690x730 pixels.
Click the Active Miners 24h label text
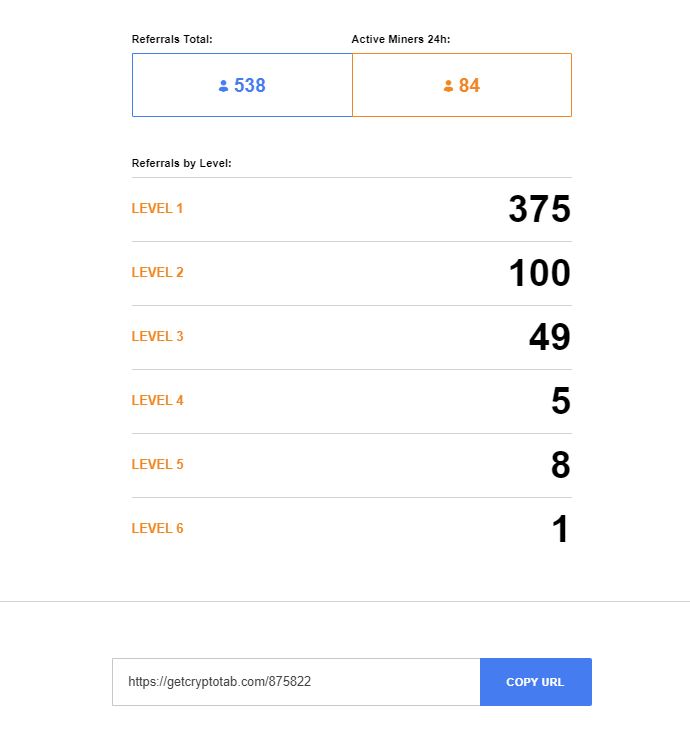401,40
